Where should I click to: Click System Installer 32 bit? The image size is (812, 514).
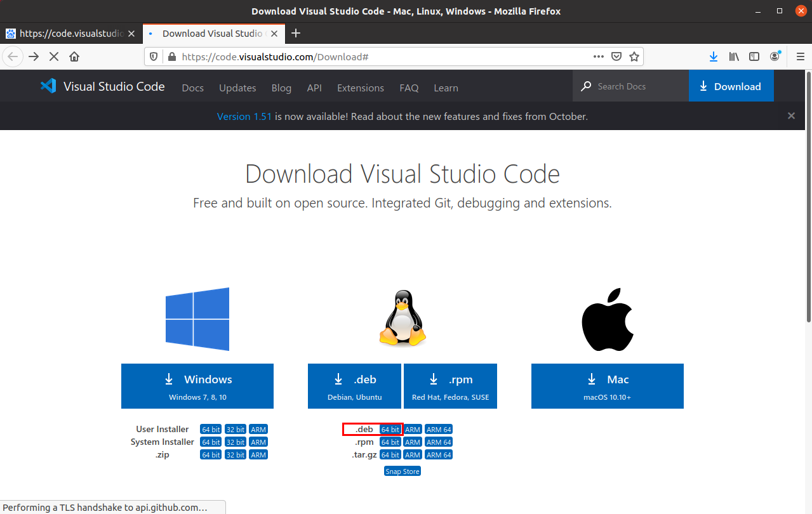pyautogui.click(x=236, y=442)
